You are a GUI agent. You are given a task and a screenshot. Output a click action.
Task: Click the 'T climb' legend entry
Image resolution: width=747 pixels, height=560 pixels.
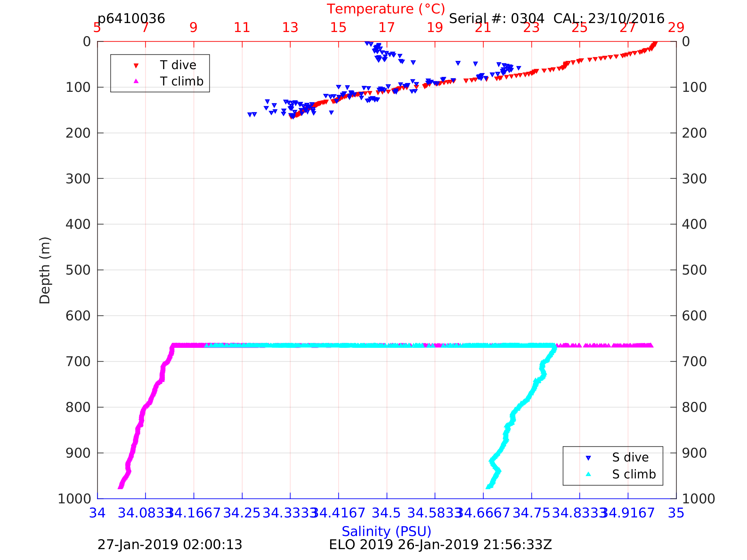[182, 81]
